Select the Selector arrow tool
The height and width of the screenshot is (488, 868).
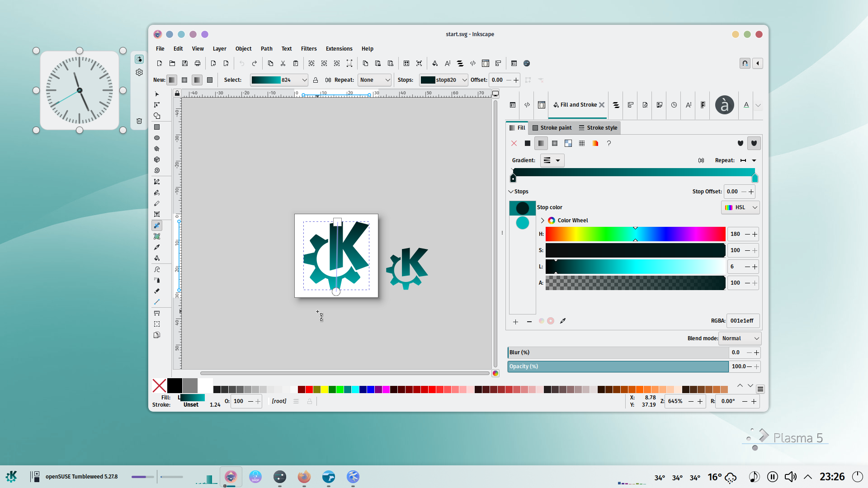coord(157,94)
